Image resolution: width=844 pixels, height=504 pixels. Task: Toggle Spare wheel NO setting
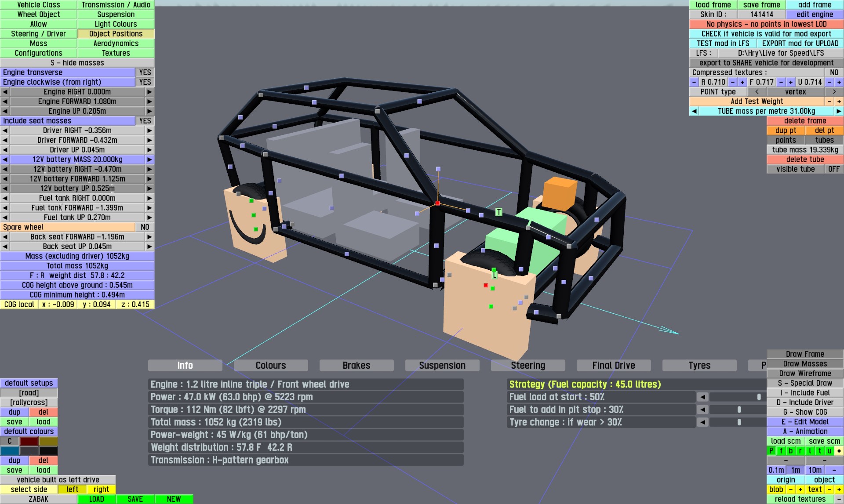point(145,227)
